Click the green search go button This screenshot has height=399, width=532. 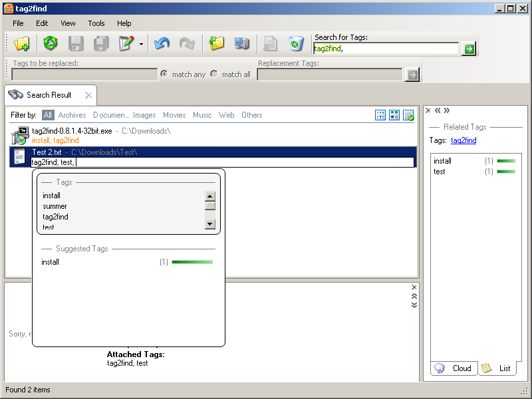(x=469, y=49)
